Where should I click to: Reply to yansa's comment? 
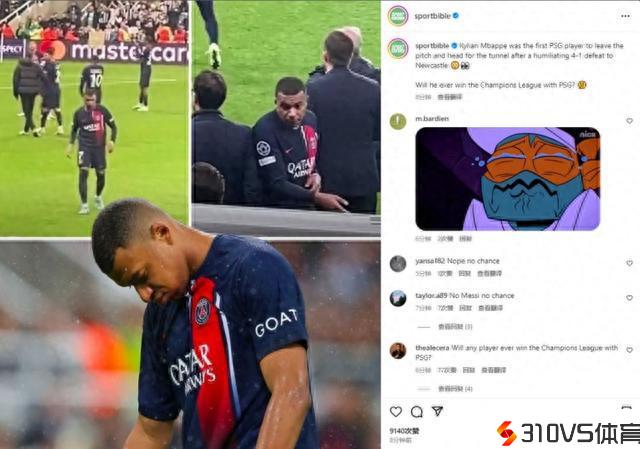click(x=464, y=273)
